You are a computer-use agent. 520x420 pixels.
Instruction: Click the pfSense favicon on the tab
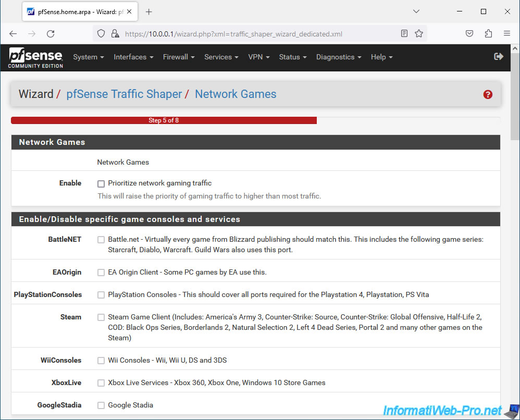(31, 11)
